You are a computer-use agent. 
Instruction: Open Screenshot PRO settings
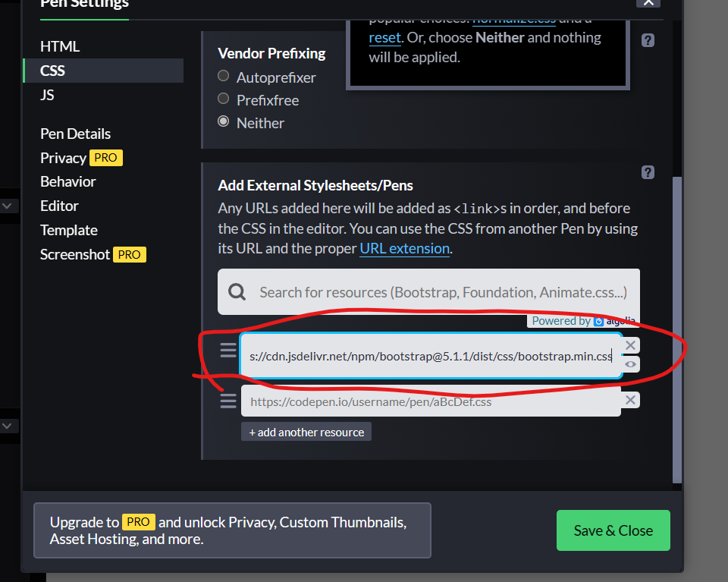point(93,254)
